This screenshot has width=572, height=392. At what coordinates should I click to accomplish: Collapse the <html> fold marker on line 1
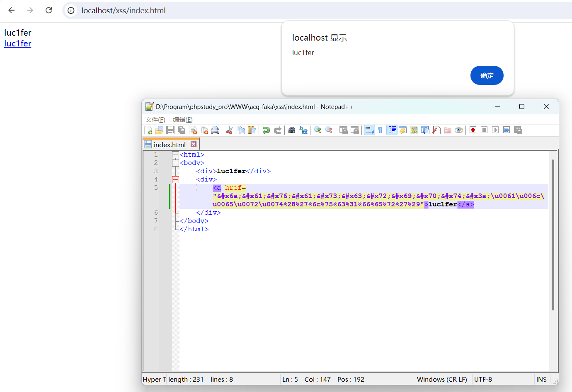coord(175,155)
